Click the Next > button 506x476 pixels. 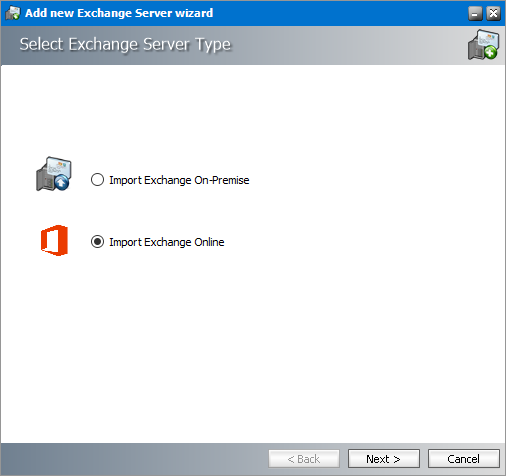point(384,459)
